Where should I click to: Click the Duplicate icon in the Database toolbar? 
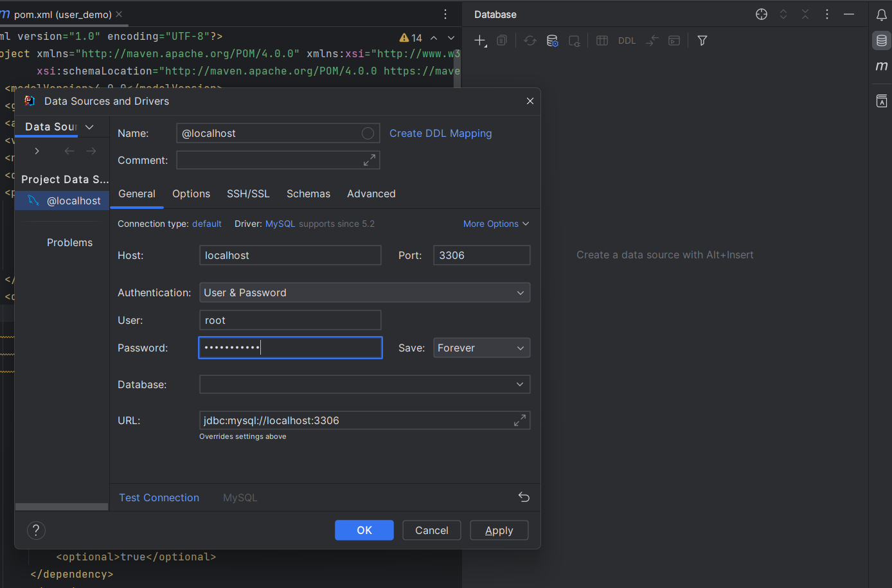tap(502, 40)
